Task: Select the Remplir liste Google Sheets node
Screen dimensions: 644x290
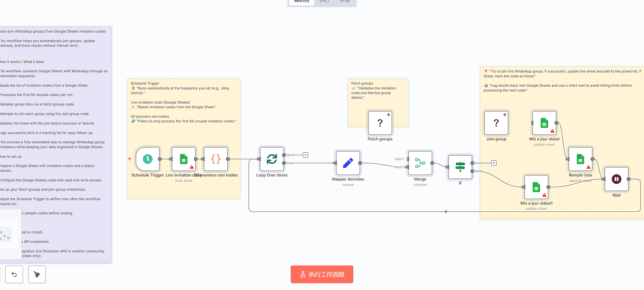Action: [x=580, y=159]
